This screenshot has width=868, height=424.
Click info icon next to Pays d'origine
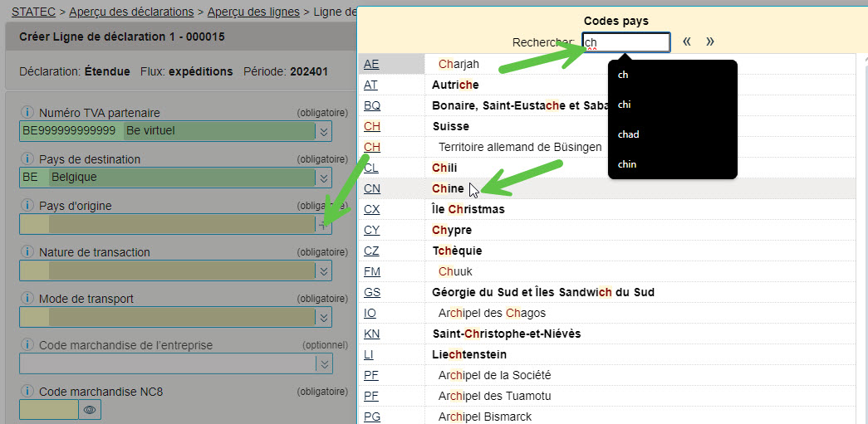(27, 206)
